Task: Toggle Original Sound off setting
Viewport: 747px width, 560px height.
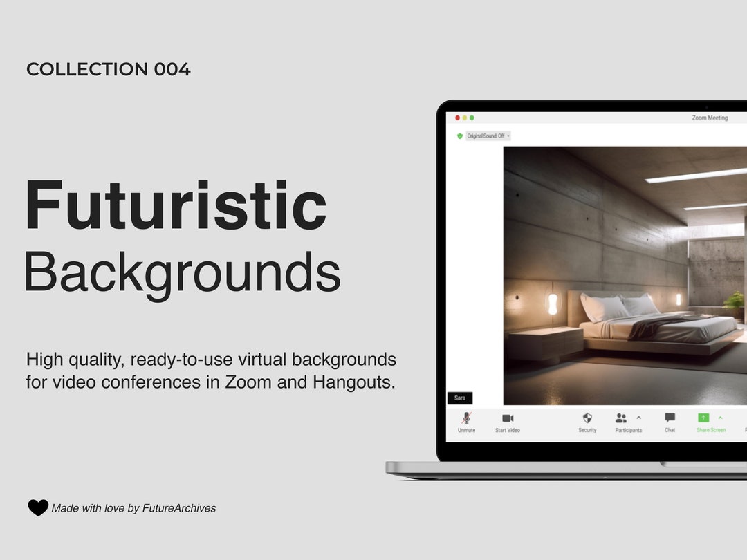Action: (484, 136)
